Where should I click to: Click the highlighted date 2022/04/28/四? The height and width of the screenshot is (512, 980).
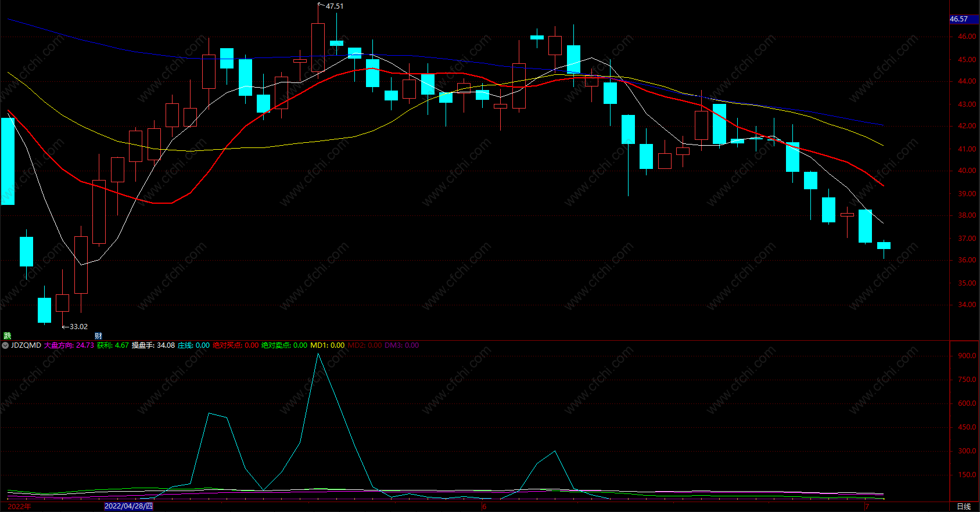click(128, 506)
